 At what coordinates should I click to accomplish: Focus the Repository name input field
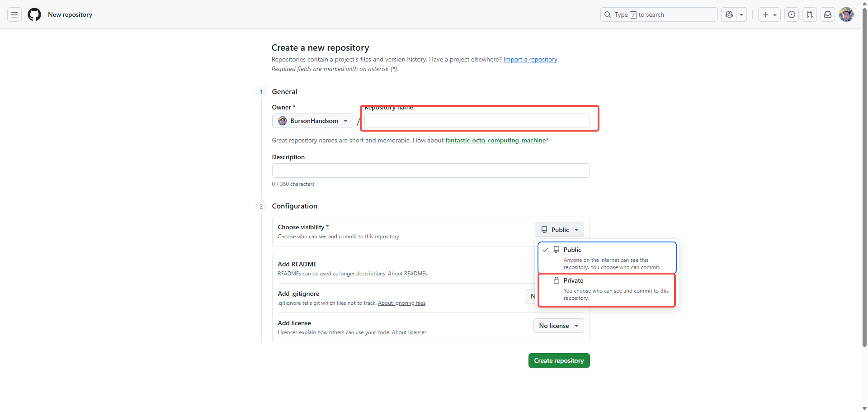(x=477, y=121)
